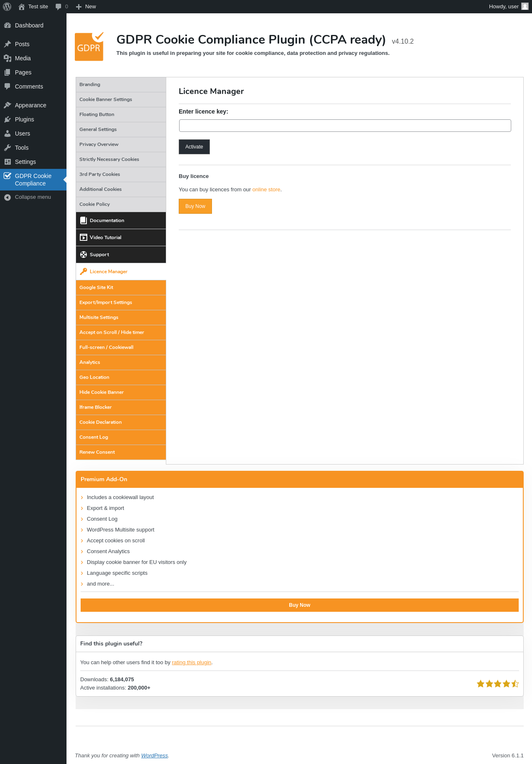The image size is (532, 764).
Task: Open the Appearance menu item
Action: (x=33, y=105)
